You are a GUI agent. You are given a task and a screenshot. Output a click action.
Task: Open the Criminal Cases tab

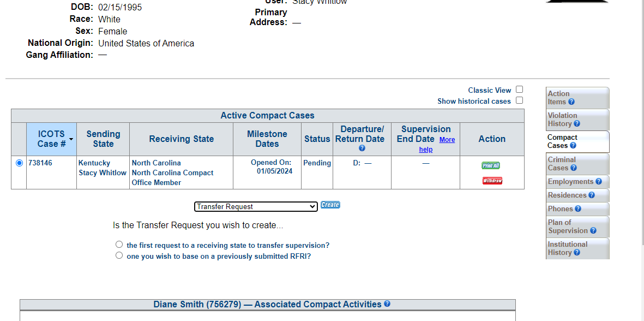[577, 164]
